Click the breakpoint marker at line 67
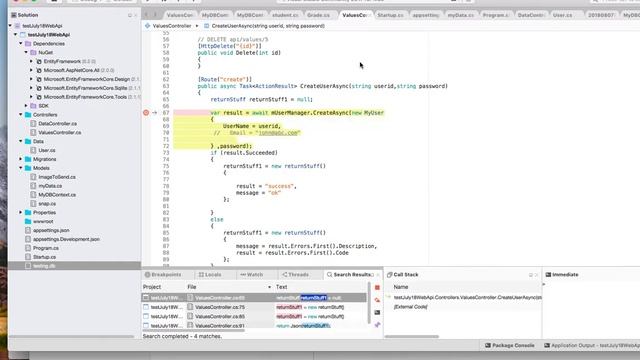The width and height of the screenshot is (640, 360). tap(146, 113)
